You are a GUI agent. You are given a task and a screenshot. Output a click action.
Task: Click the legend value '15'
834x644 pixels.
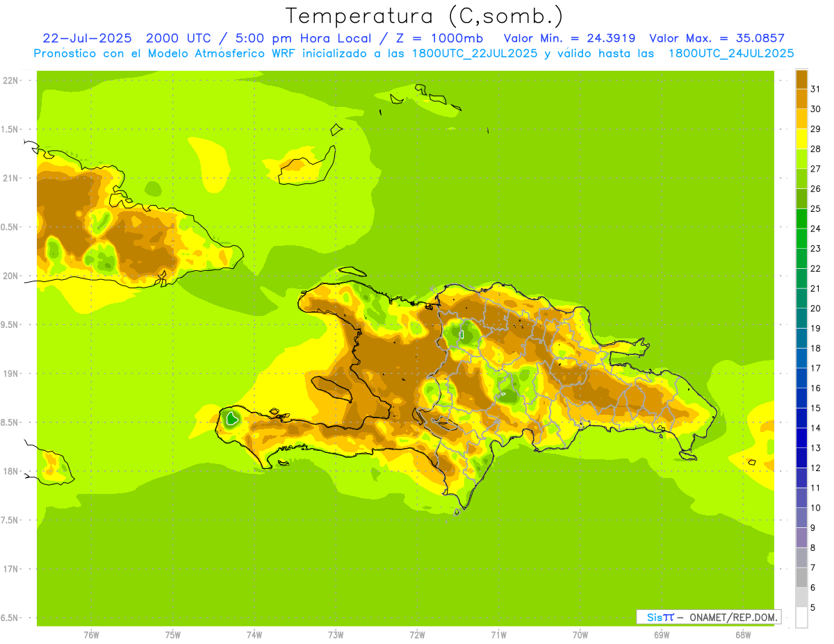816,408
